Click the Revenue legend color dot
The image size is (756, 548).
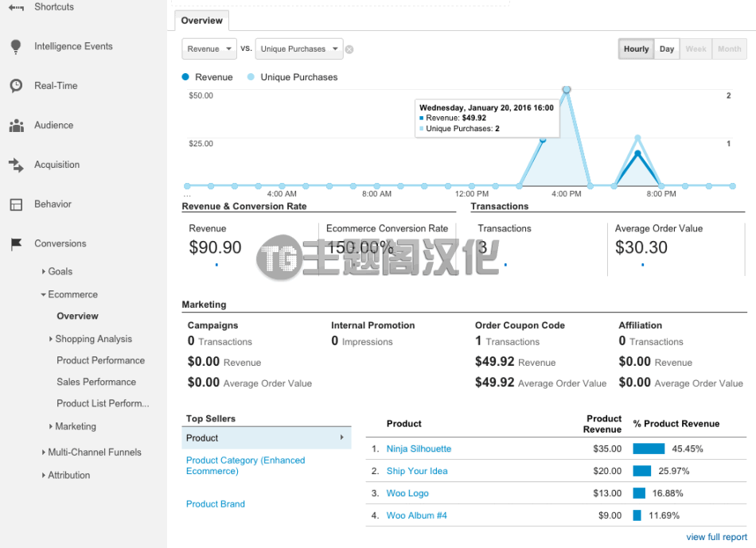pos(185,77)
